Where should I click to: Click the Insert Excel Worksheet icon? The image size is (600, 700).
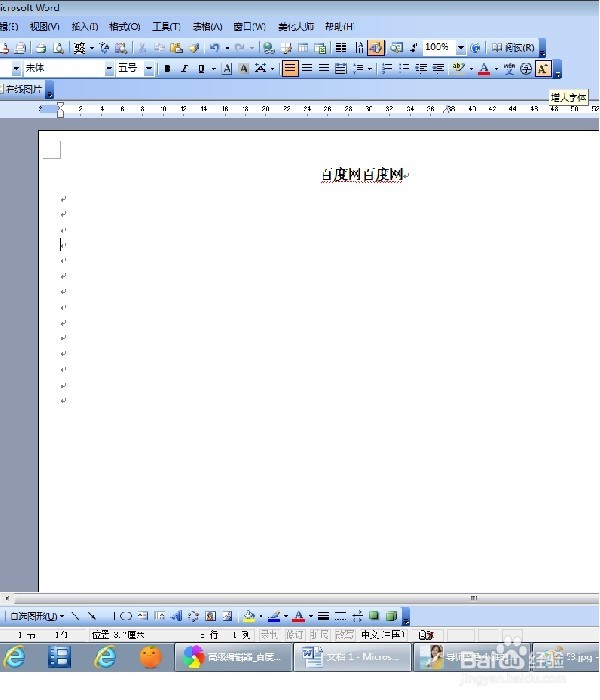[x=321, y=47]
